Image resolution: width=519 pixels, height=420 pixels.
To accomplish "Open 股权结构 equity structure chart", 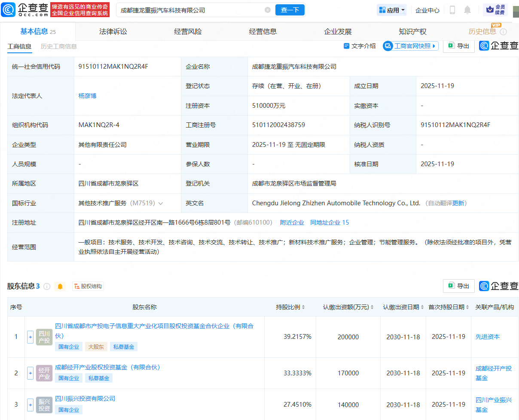I will tap(88, 286).
